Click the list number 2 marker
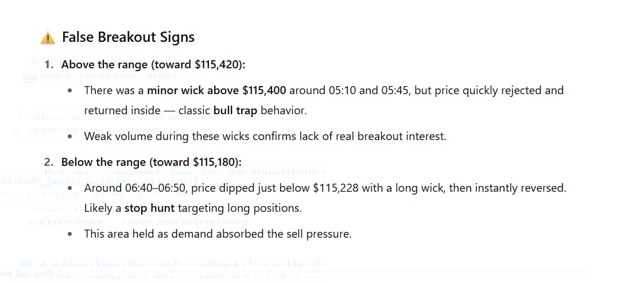The image size is (644, 283). click(x=49, y=162)
